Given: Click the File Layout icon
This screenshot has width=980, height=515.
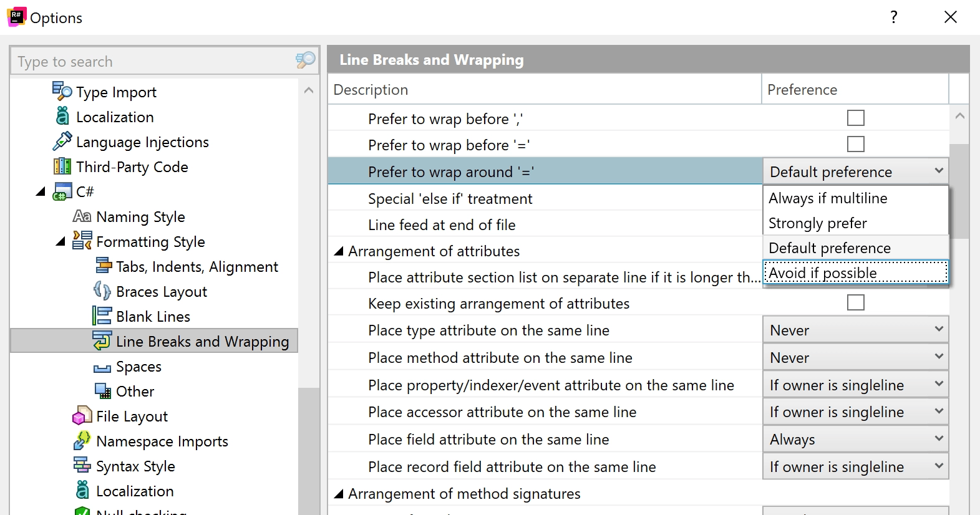Looking at the screenshot, I should click(82, 416).
